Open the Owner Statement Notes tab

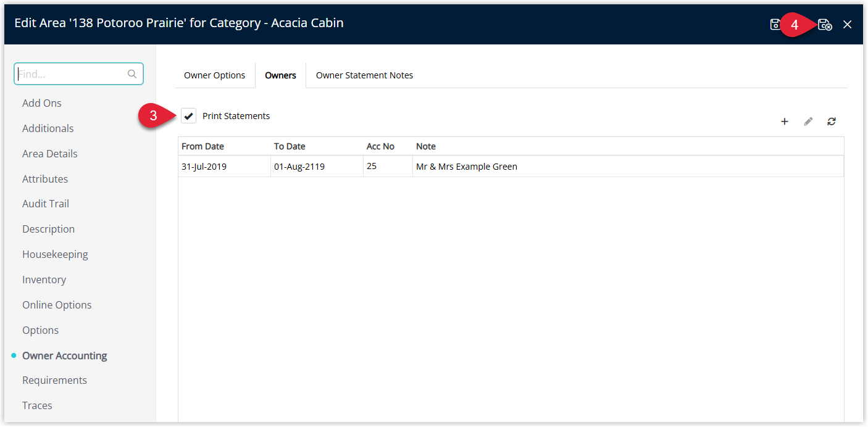tap(364, 75)
